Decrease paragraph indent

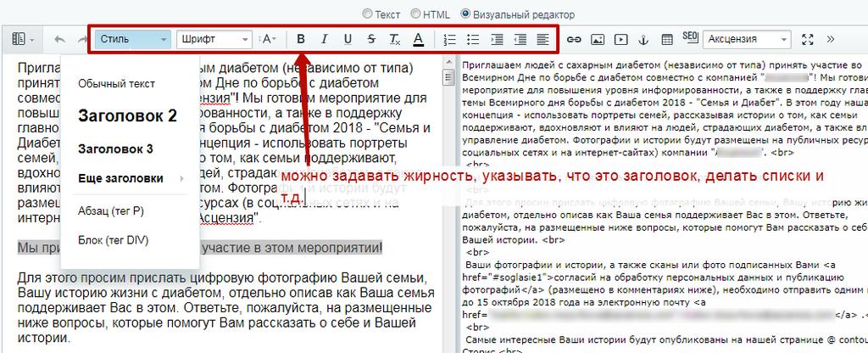click(520, 39)
